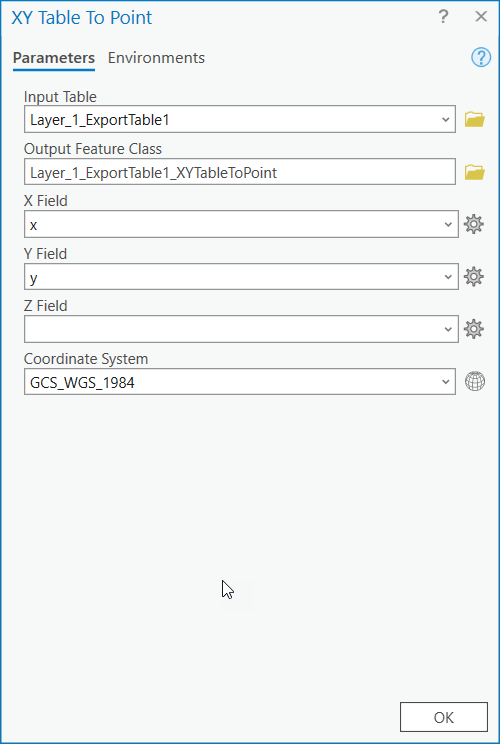Browse for Output Feature Class folder icon
The width and height of the screenshot is (500, 744).
pos(474,172)
